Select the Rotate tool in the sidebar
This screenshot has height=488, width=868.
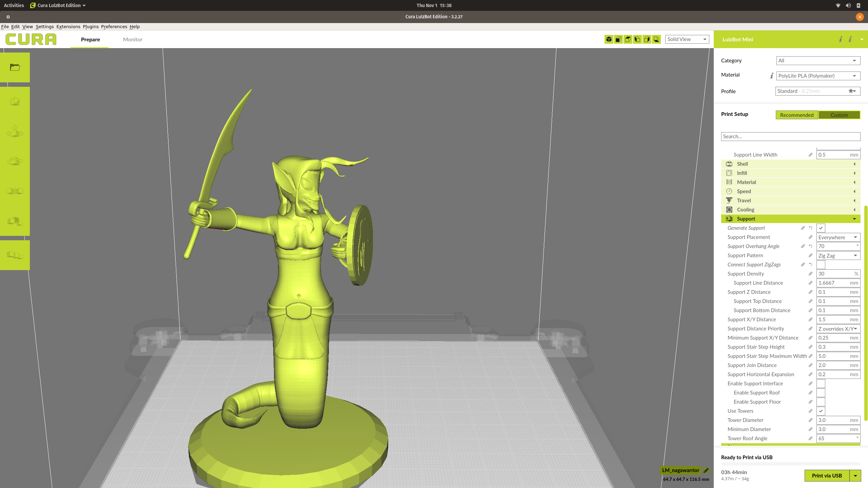point(15,161)
